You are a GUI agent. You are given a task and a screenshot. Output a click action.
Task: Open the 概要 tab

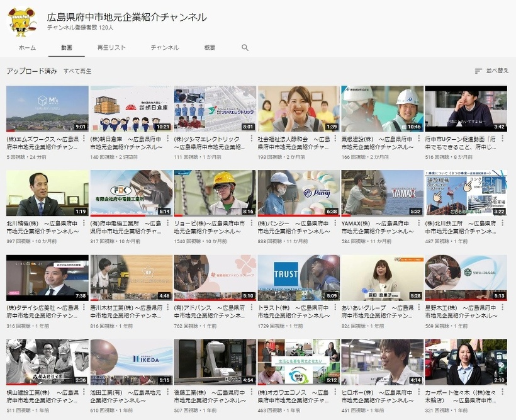tap(210, 48)
